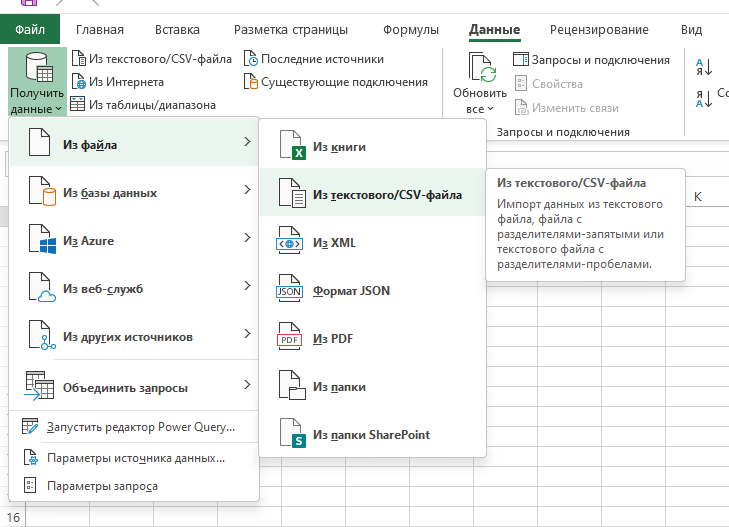
Task: Click the Из базы данных icon
Action: click(42, 190)
